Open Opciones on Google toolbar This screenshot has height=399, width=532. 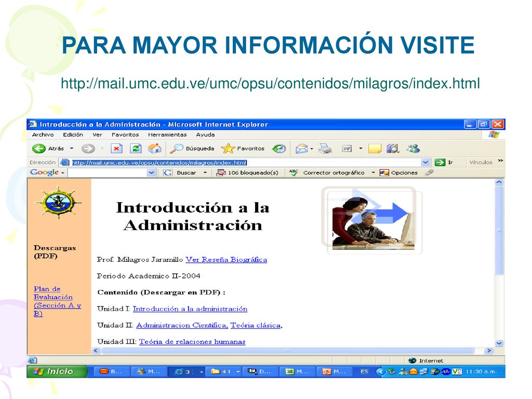click(x=398, y=172)
